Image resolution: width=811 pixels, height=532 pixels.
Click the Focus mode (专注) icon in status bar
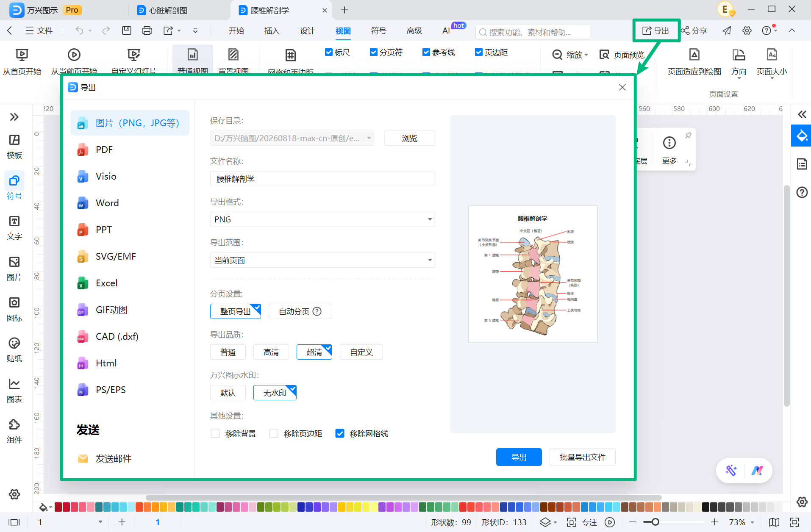pos(572,522)
